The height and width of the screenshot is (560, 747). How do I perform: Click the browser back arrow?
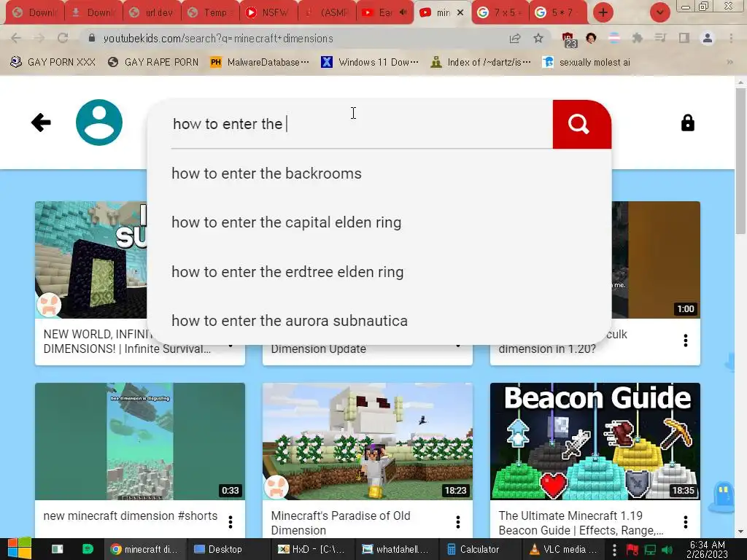coord(16,38)
